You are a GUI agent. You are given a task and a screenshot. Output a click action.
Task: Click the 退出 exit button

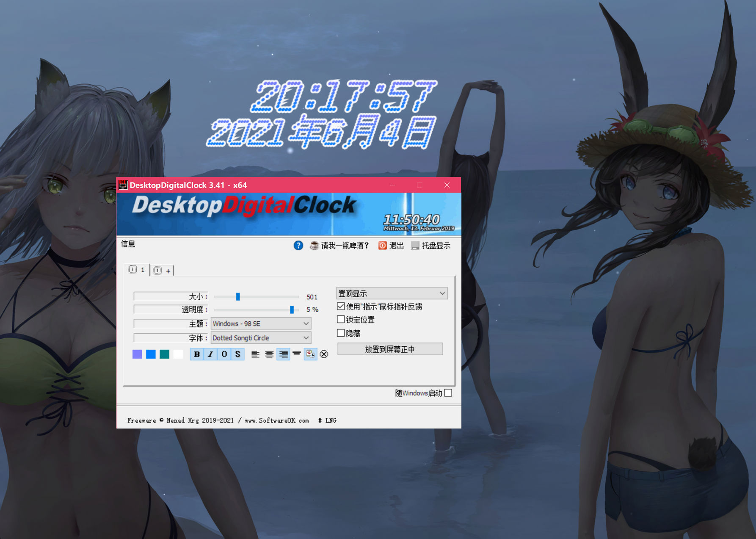(392, 246)
